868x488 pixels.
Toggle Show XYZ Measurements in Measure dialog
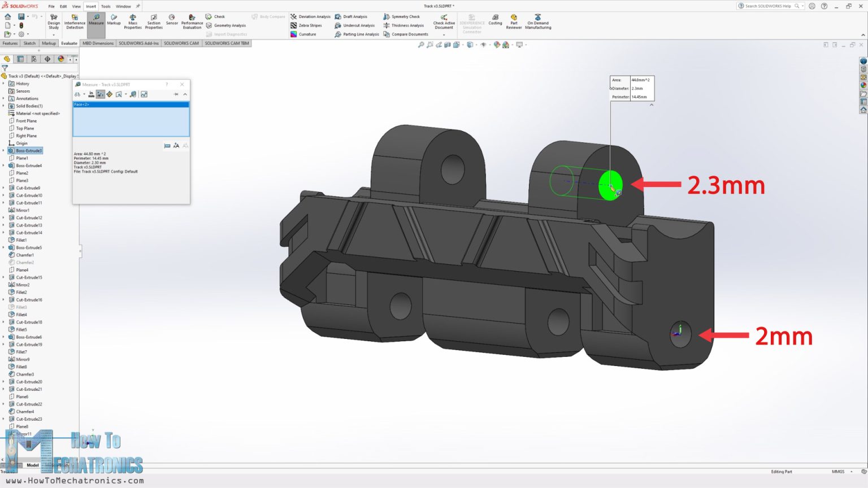coord(101,94)
